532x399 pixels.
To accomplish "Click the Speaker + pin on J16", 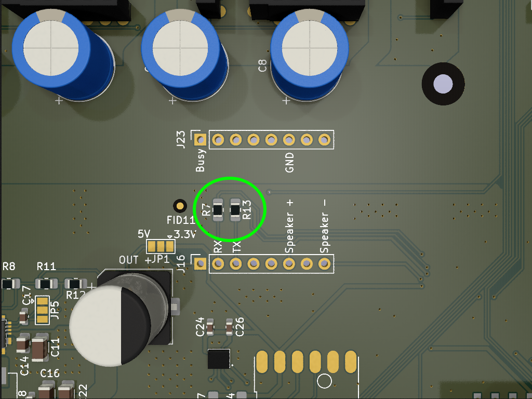I will point(289,264).
